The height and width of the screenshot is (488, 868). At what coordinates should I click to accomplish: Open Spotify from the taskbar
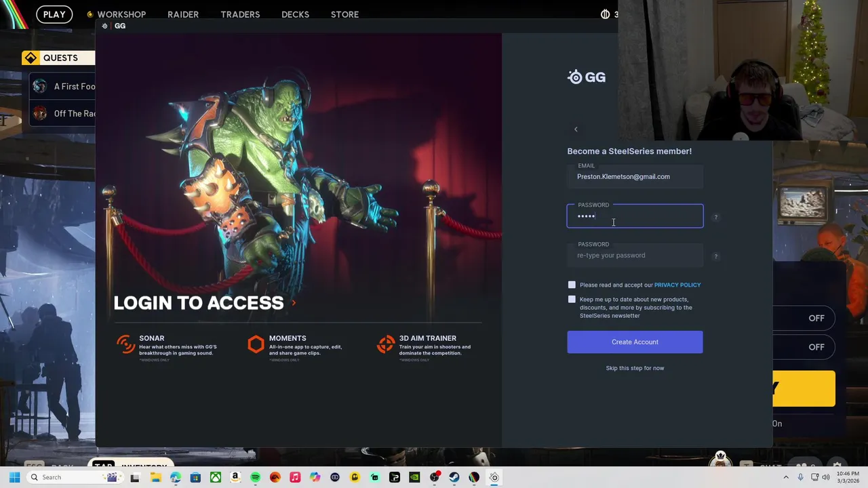255,477
